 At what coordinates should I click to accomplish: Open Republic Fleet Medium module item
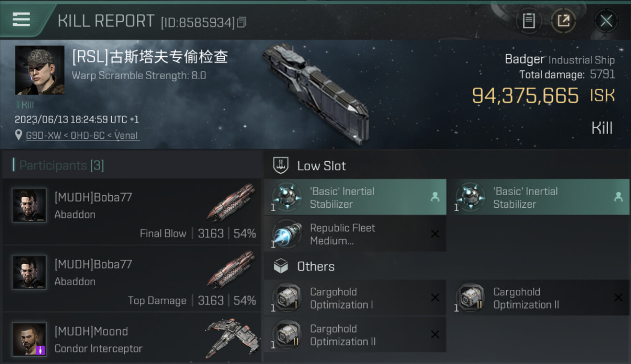tap(355, 234)
